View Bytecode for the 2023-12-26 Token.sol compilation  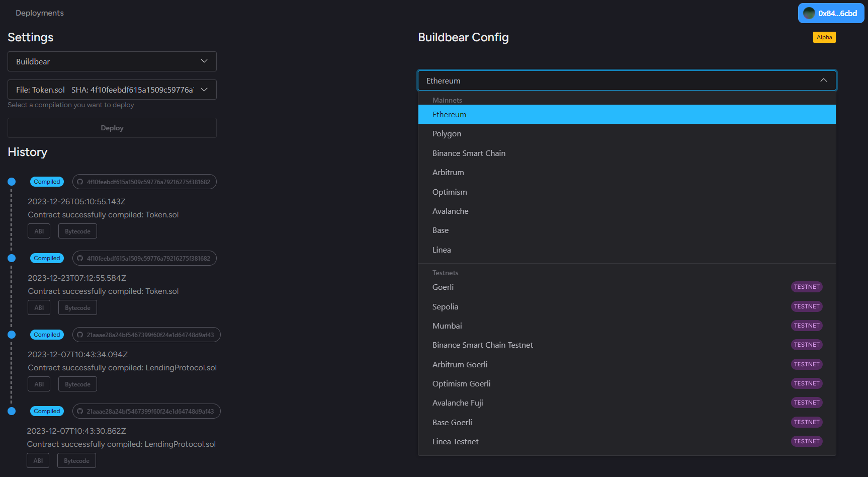77,231
